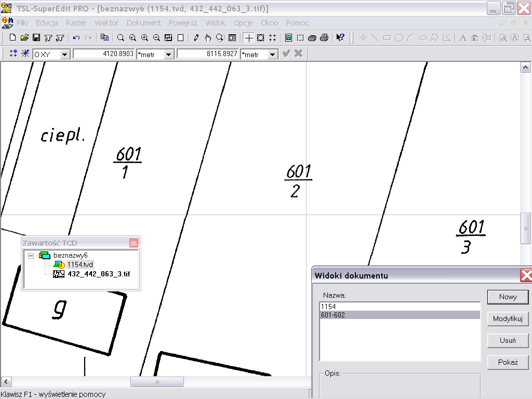Save the document with the floppy disk icon
The height and width of the screenshot is (399, 532).
point(36,37)
